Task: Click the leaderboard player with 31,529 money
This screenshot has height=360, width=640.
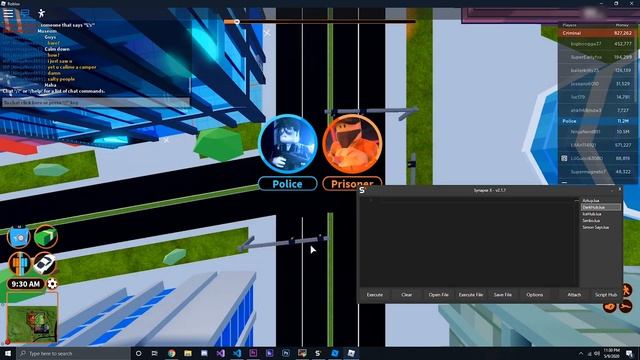Action: (x=596, y=84)
